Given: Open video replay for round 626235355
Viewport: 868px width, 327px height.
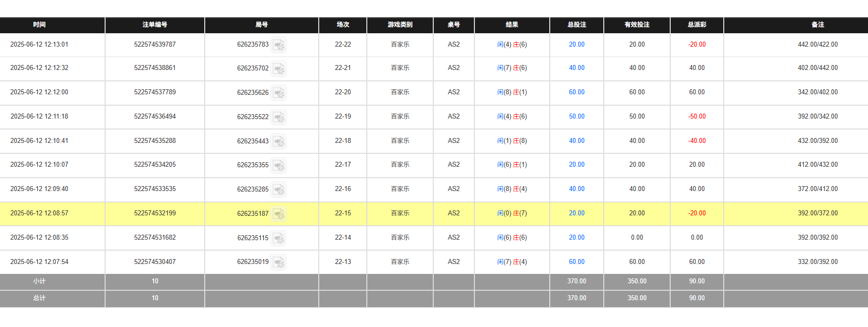Looking at the screenshot, I should pyautogui.click(x=279, y=165).
